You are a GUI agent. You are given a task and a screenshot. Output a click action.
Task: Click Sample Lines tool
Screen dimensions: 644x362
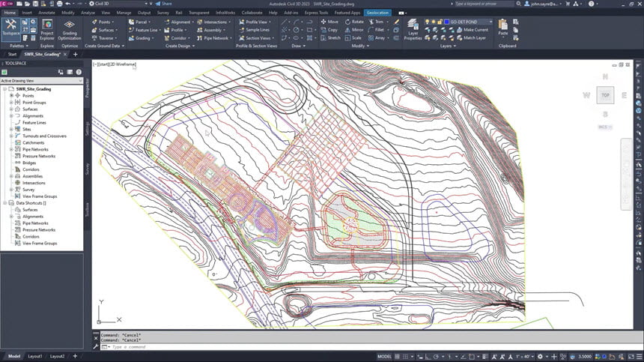[x=254, y=30]
